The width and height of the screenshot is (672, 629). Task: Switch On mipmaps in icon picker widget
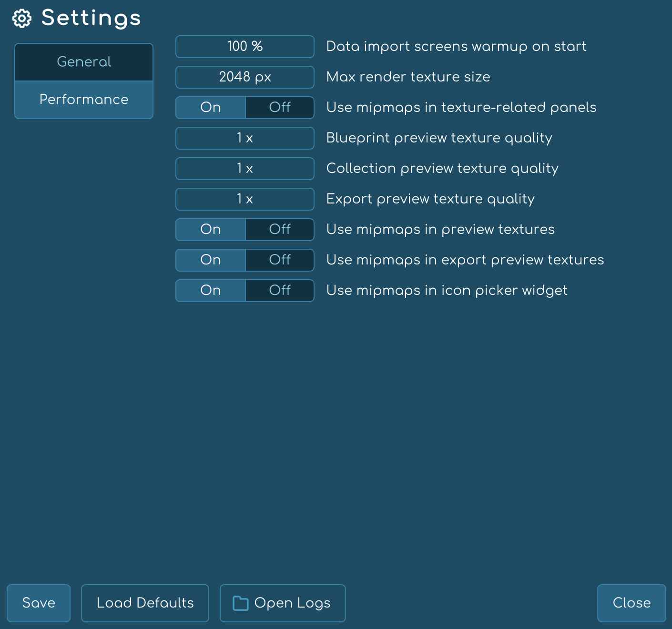pos(211,291)
